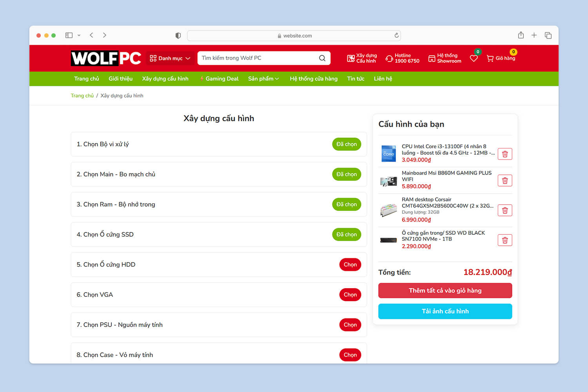This screenshot has width=588, height=392.
Task: Click the total price 18.219.000₫
Action: coord(488,272)
